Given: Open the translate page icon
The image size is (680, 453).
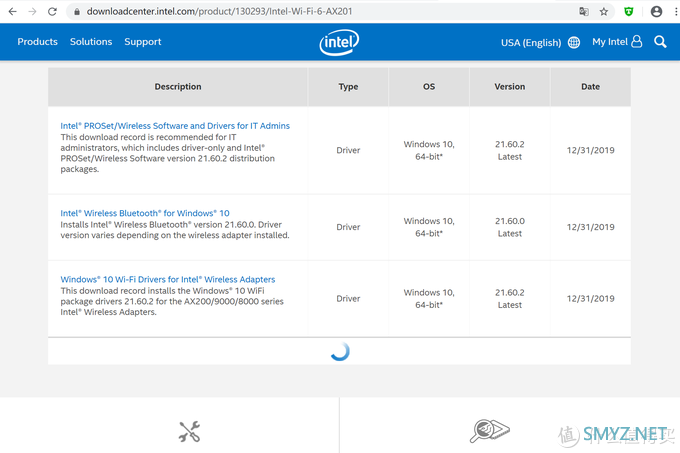Looking at the screenshot, I should click(584, 12).
